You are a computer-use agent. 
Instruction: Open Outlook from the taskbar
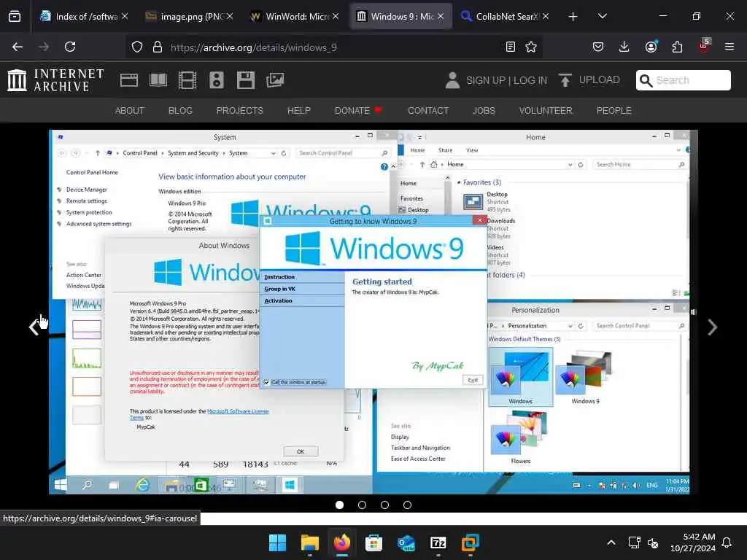point(406,542)
